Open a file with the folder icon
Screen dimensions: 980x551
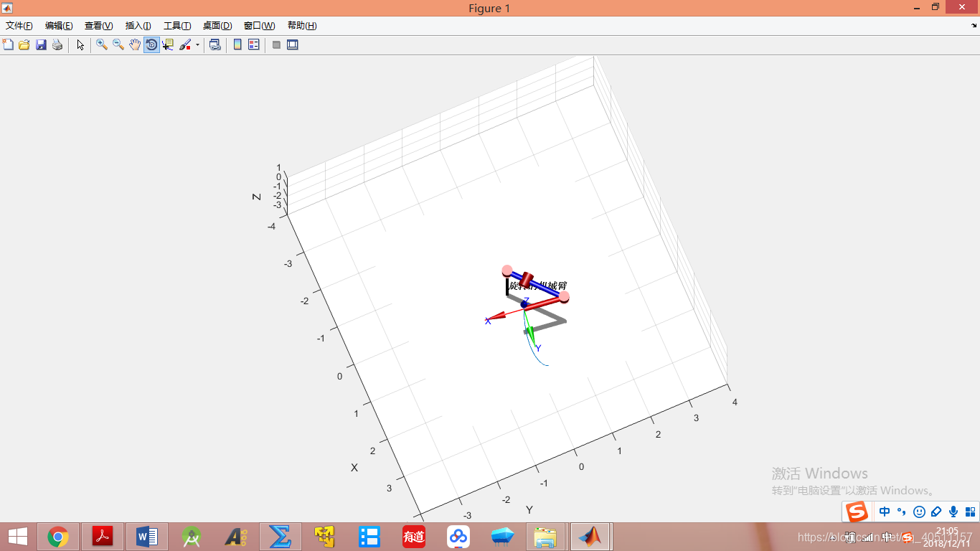pyautogui.click(x=24, y=44)
